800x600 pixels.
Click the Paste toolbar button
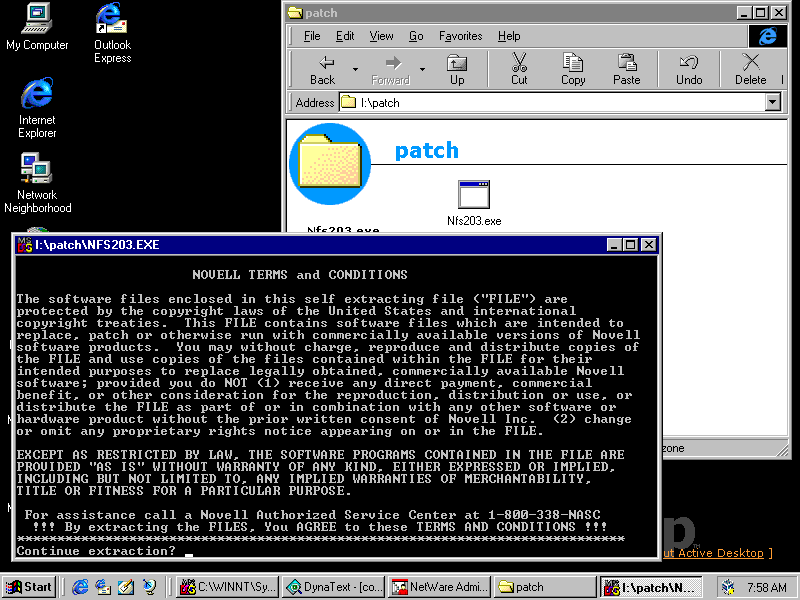tap(627, 69)
